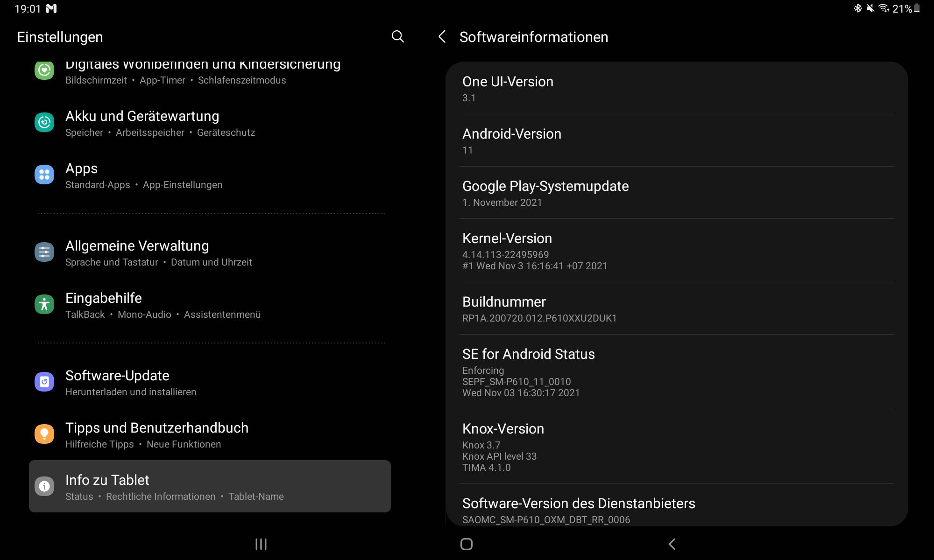Image resolution: width=934 pixels, height=560 pixels.
Task: Open the settings search icon
Action: click(x=397, y=36)
